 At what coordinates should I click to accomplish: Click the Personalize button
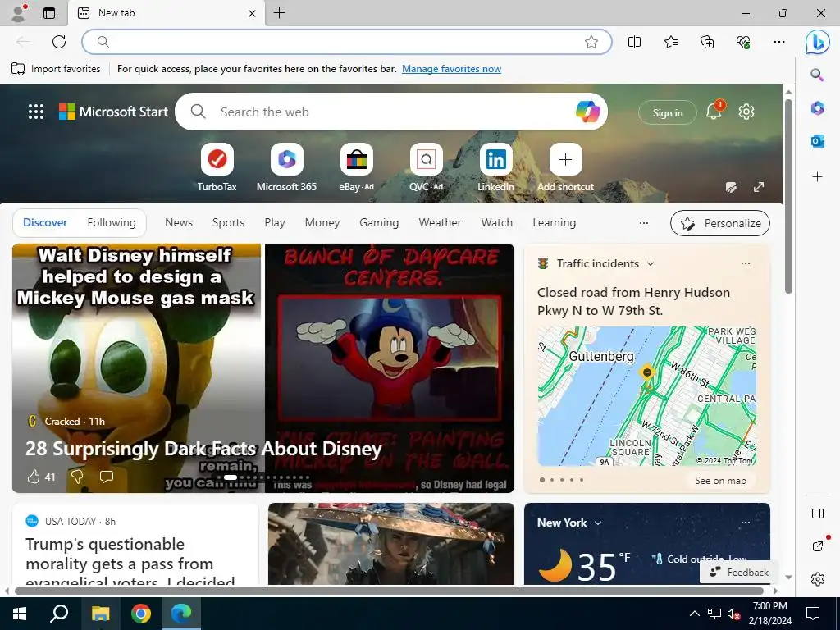click(x=720, y=223)
